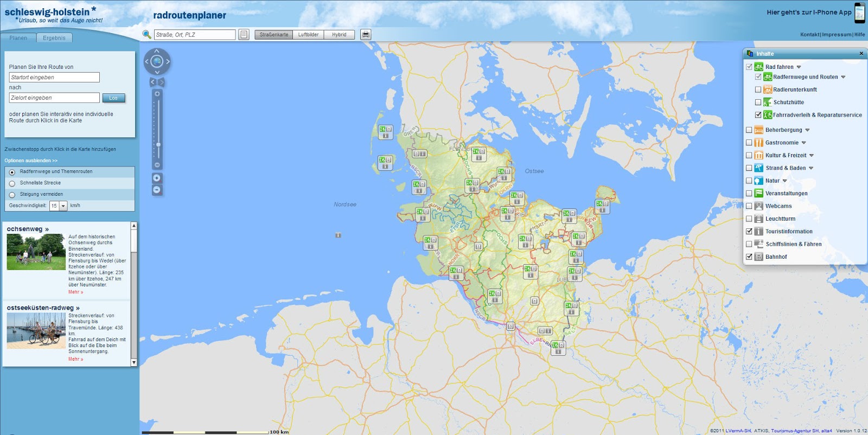Expand the Radfernwege und Routen arrow

(x=843, y=77)
